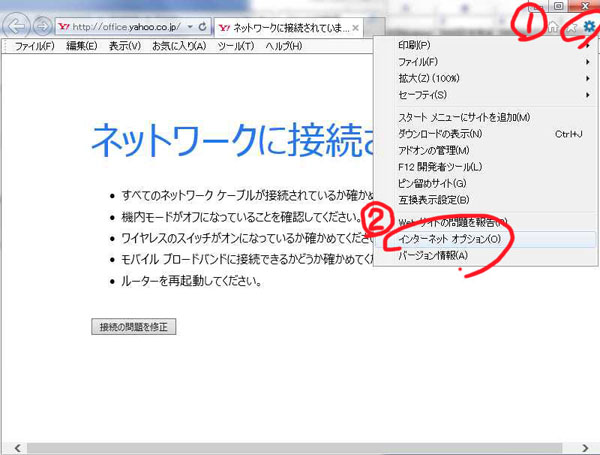Click the new tab button beside the tab
Viewport: 600px width, 455px height.
click(374, 28)
